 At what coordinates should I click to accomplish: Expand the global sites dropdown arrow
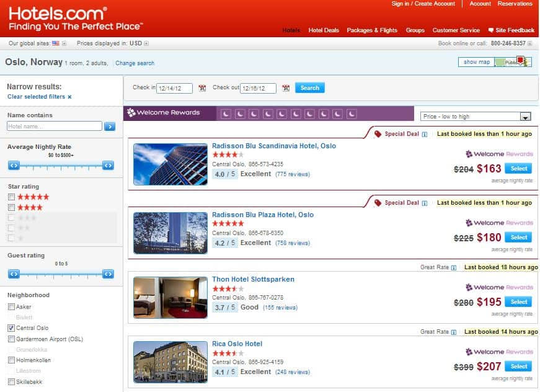(x=64, y=43)
